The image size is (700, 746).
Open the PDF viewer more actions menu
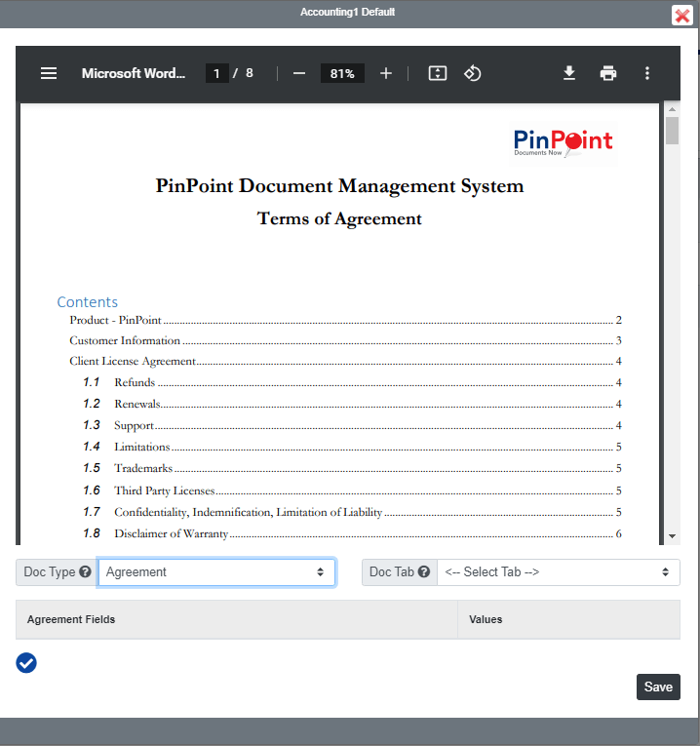coord(647,73)
